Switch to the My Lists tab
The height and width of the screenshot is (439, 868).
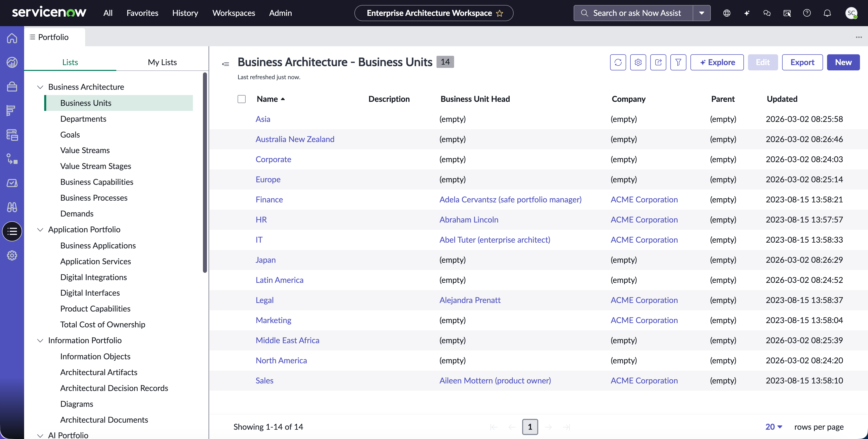162,62
